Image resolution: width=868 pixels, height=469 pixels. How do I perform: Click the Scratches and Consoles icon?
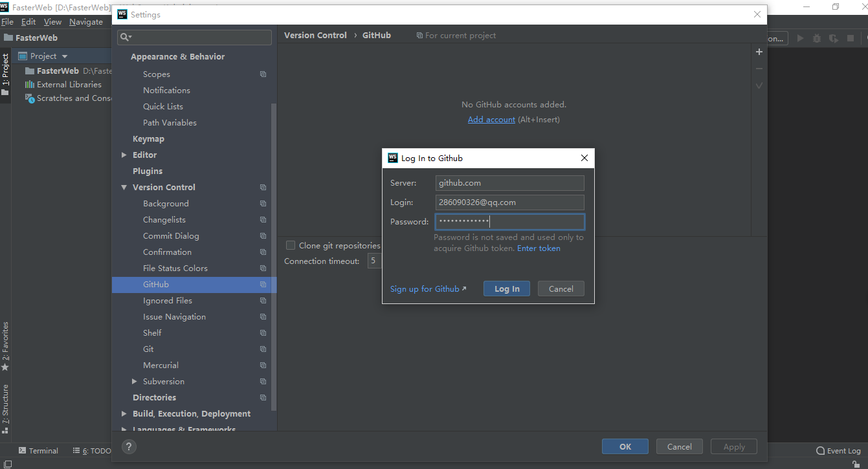click(x=29, y=98)
